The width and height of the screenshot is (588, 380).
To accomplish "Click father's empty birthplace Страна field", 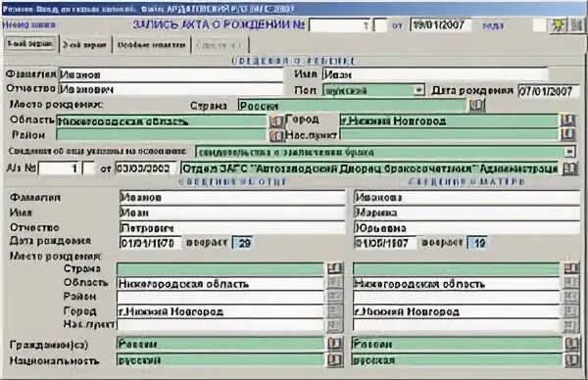I will (x=220, y=268).
